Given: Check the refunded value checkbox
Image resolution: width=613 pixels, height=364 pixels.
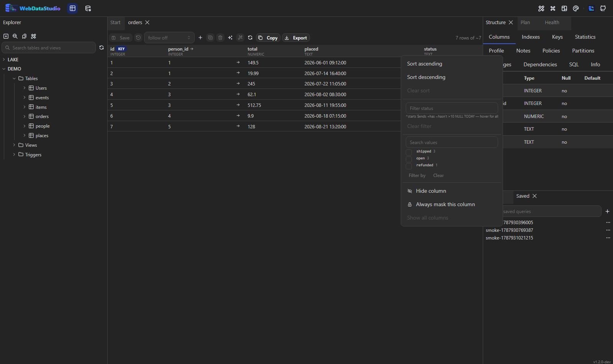Looking at the screenshot, I should pos(409,166).
